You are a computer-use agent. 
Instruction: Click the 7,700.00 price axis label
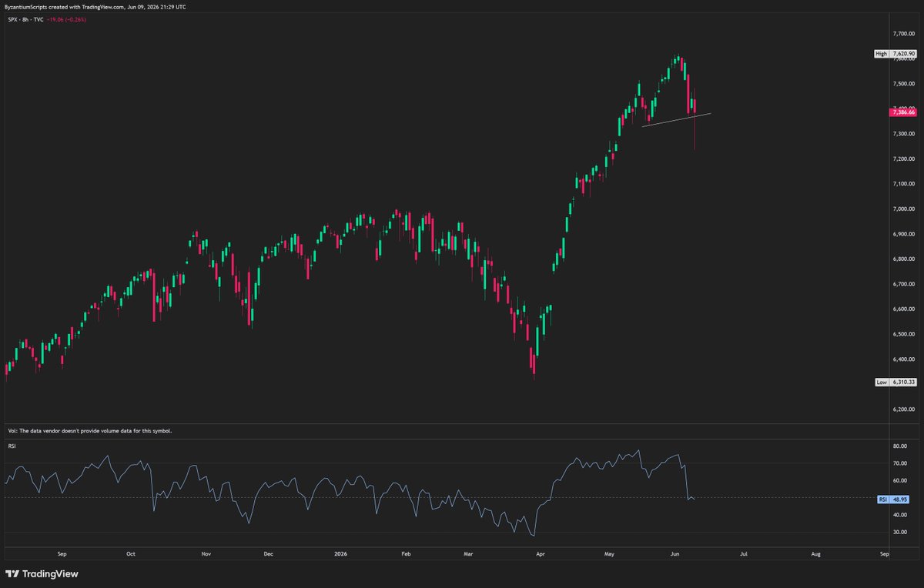pyautogui.click(x=903, y=33)
